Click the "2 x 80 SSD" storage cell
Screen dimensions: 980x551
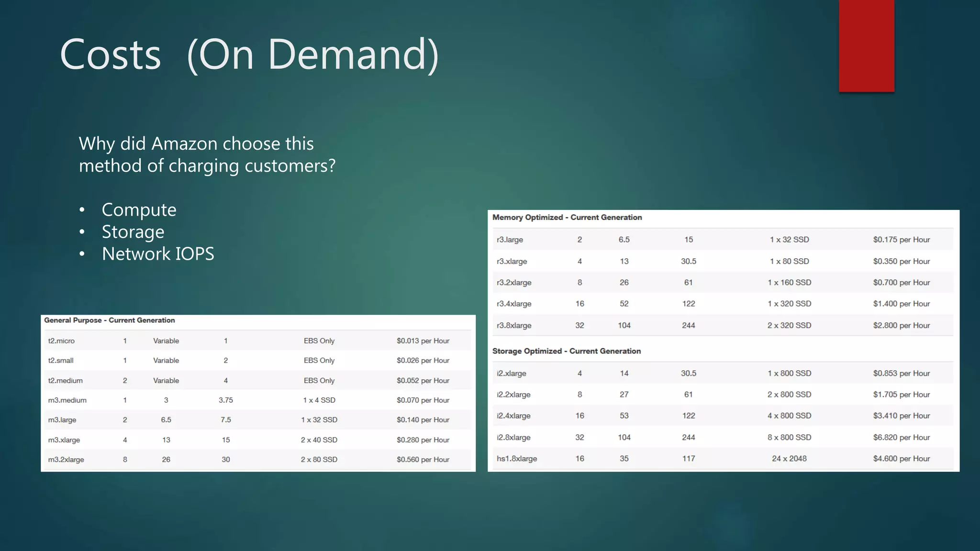click(x=319, y=459)
